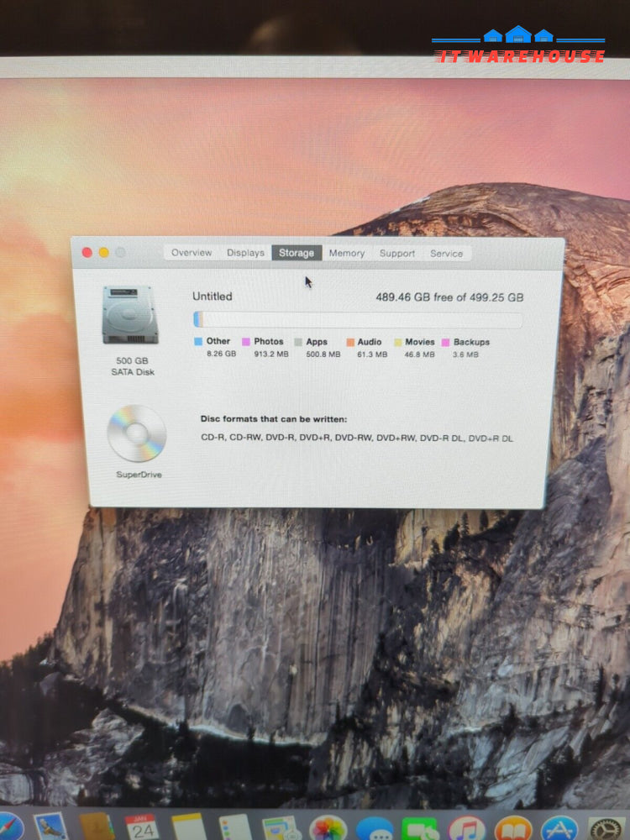
Task: Switch to the Overview tab
Action: [192, 253]
